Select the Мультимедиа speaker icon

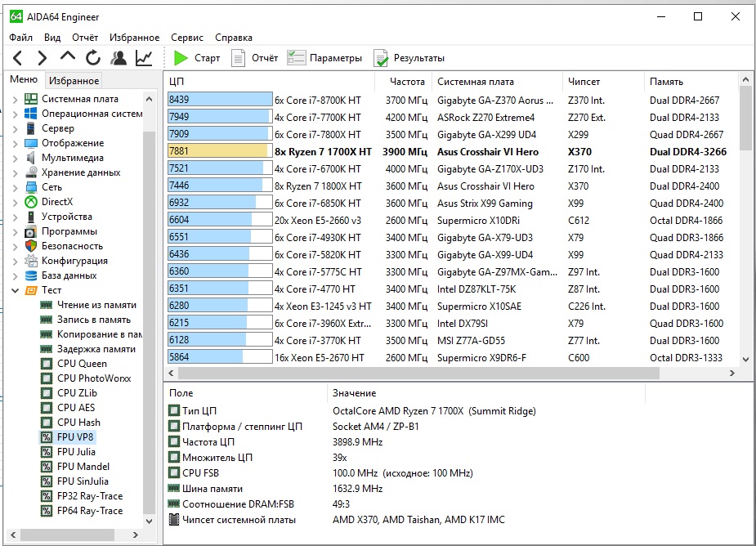(31, 158)
